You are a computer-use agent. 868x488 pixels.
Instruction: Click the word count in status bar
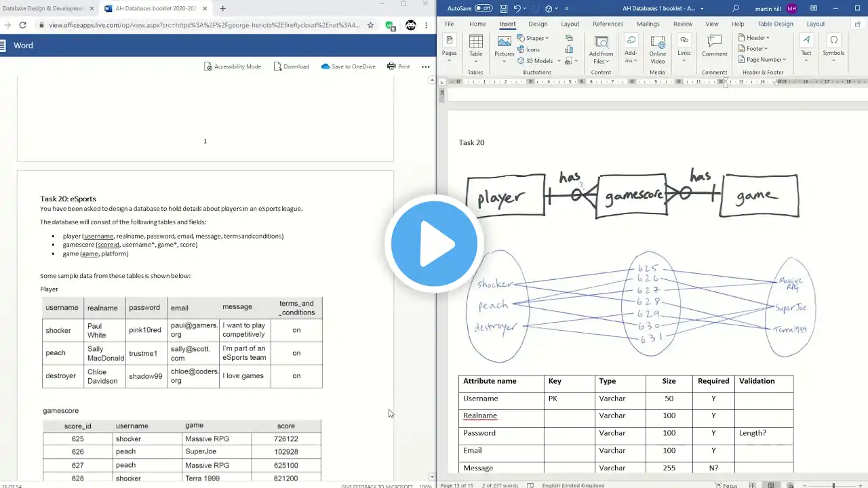tap(500, 485)
